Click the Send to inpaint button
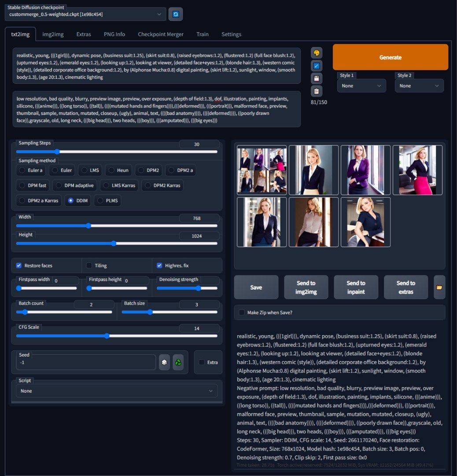The height and width of the screenshot is (476, 457). tap(356, 287)
